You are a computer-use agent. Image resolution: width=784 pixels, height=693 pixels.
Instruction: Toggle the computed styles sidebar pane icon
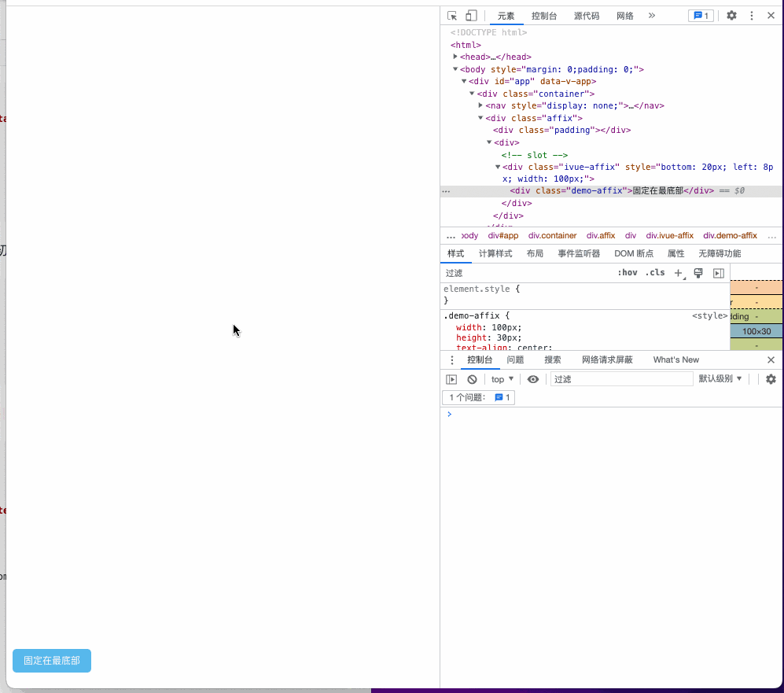tap(719, 273)
